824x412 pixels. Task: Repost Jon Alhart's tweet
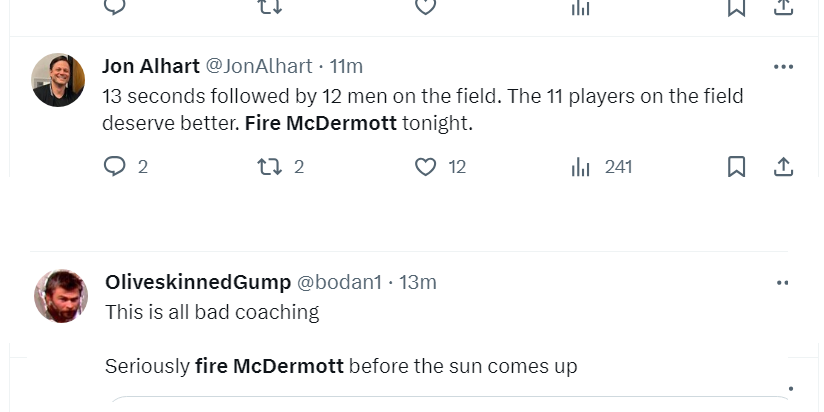[x=269, y=167]
